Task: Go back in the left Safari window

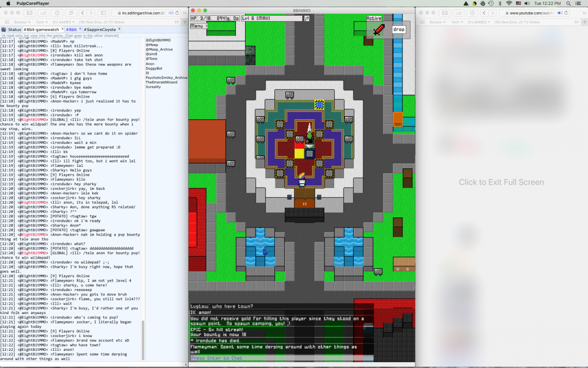Action: tap(82, 13)
